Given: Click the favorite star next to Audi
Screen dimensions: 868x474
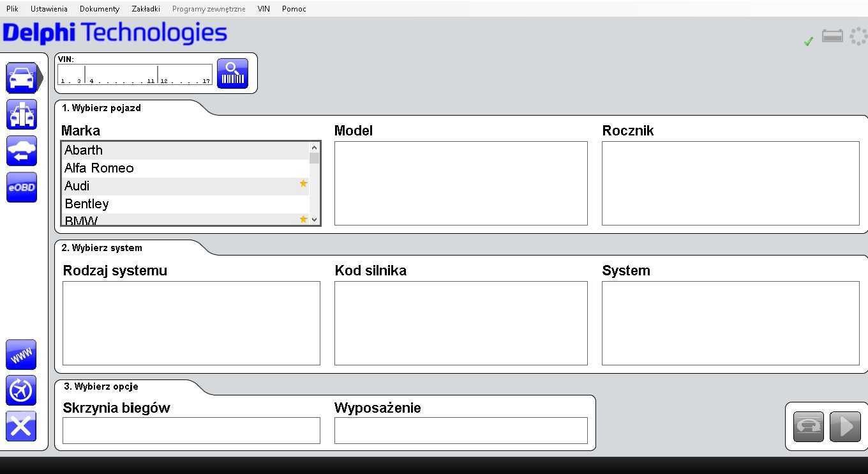Looking at the screenshot, I should coord(303,184).
